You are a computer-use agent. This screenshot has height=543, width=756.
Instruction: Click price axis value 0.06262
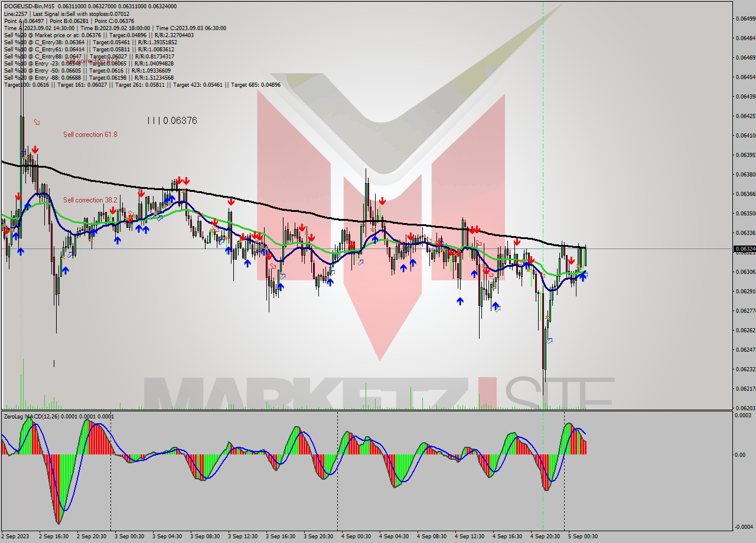click(745, 330)
